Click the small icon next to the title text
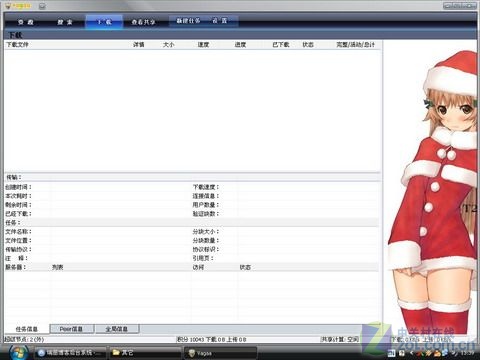 point(42,6)
